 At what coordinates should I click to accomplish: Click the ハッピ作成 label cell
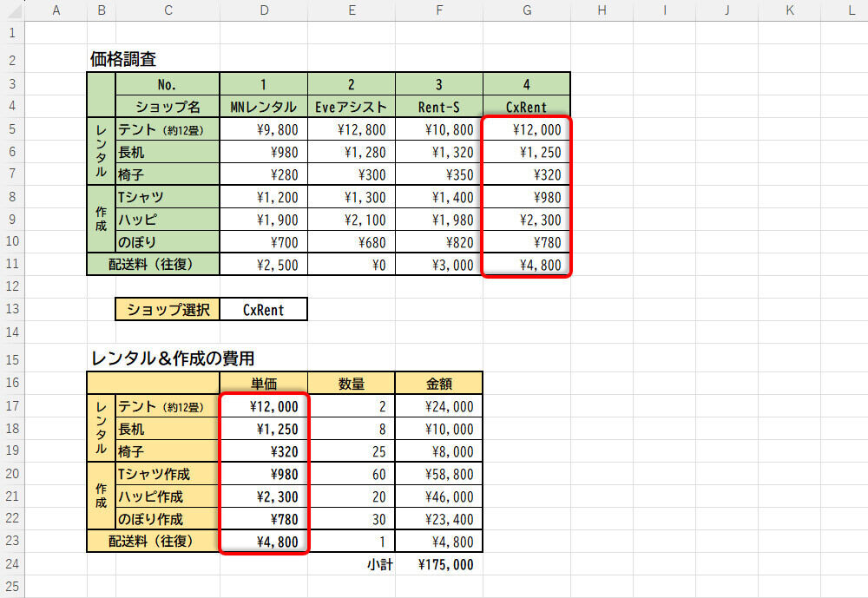168,496
